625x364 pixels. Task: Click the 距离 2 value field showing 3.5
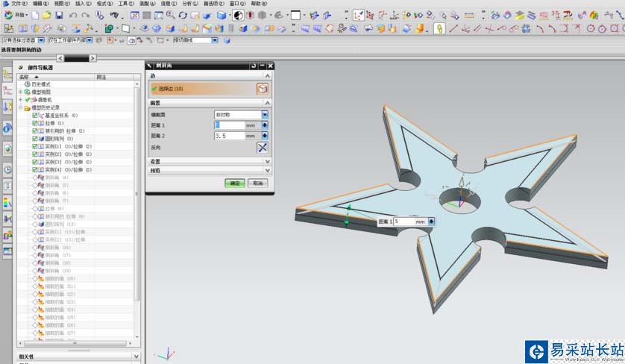(x=230, y=136)
